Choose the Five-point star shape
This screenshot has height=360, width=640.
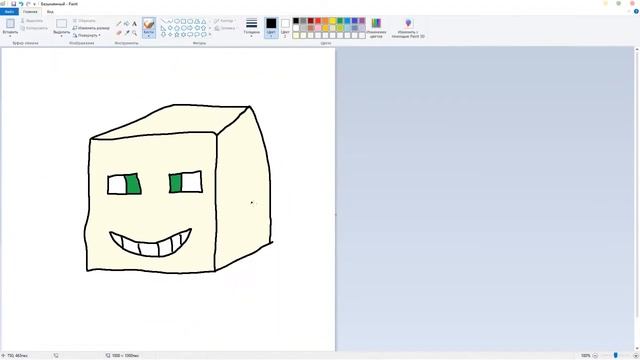coord(177,35)
